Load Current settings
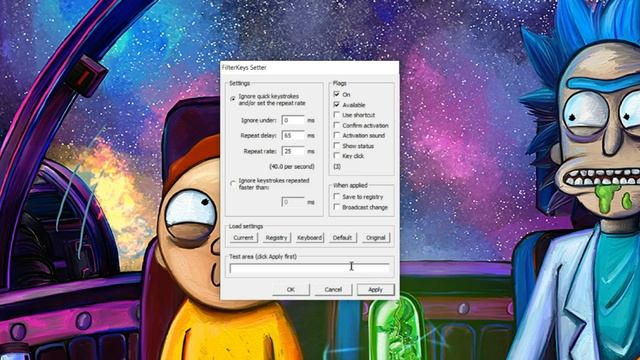Image resolution: width=640 pixels, height=360 pixels. click(x=243, y=238)
